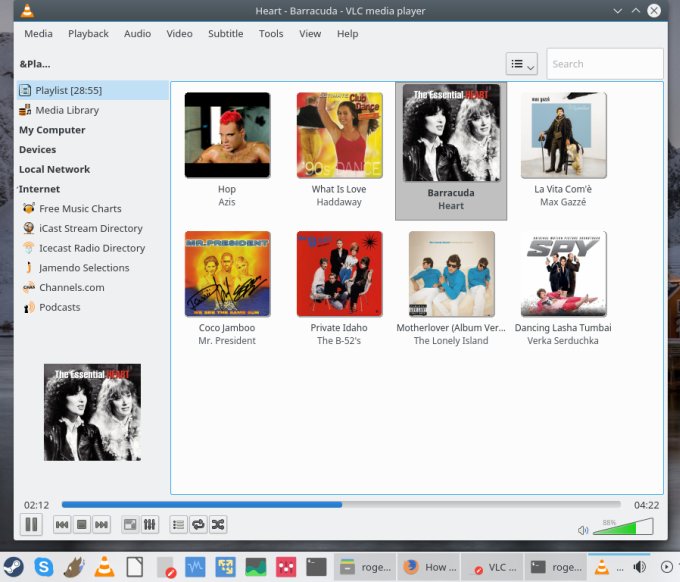680x582 pixels.
Task: Open extended settings equalizer icon
Action: click(150, 524)
